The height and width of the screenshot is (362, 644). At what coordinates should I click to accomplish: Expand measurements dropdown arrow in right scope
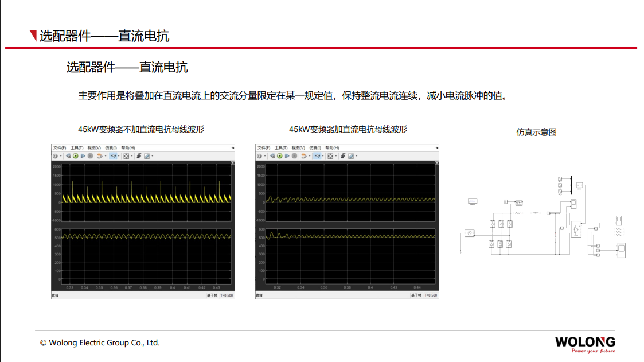coord(357,155)
